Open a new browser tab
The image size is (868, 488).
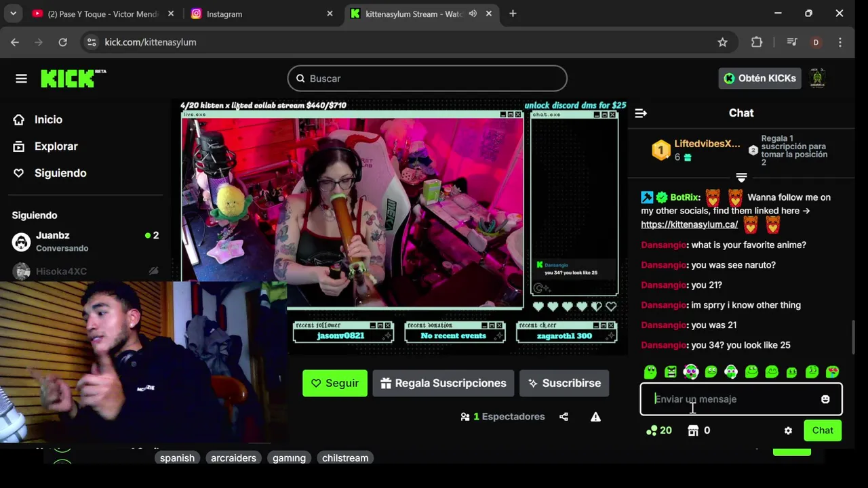pos(513,14)
